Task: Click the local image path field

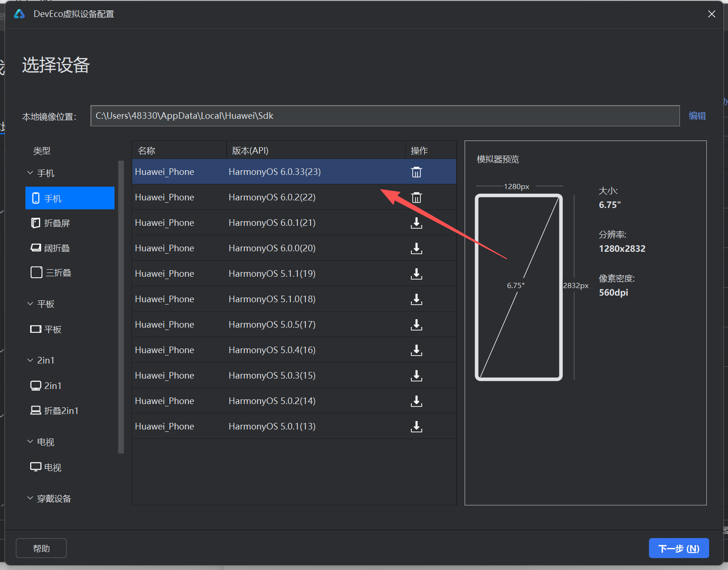Action: click(x=385, y=116)
